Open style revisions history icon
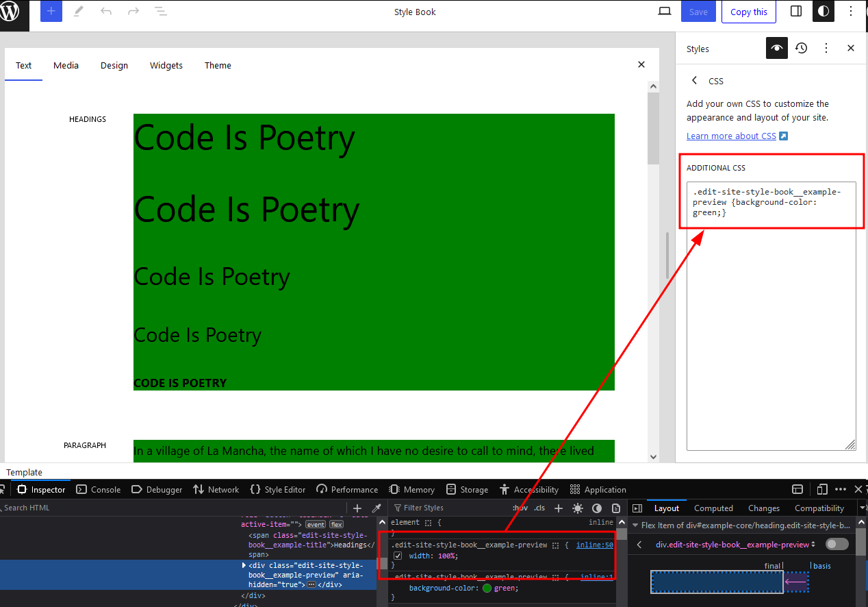Image resolution: width=868 pixels, height=607 pixels. point(801,49)
